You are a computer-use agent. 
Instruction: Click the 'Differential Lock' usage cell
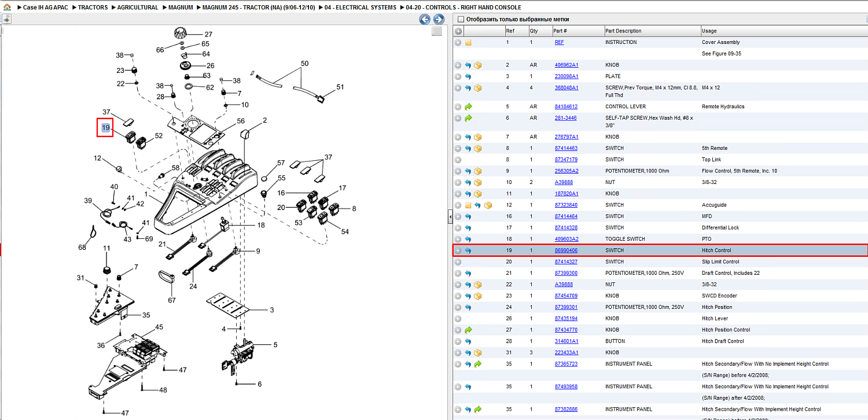click(x=720, y=228)
